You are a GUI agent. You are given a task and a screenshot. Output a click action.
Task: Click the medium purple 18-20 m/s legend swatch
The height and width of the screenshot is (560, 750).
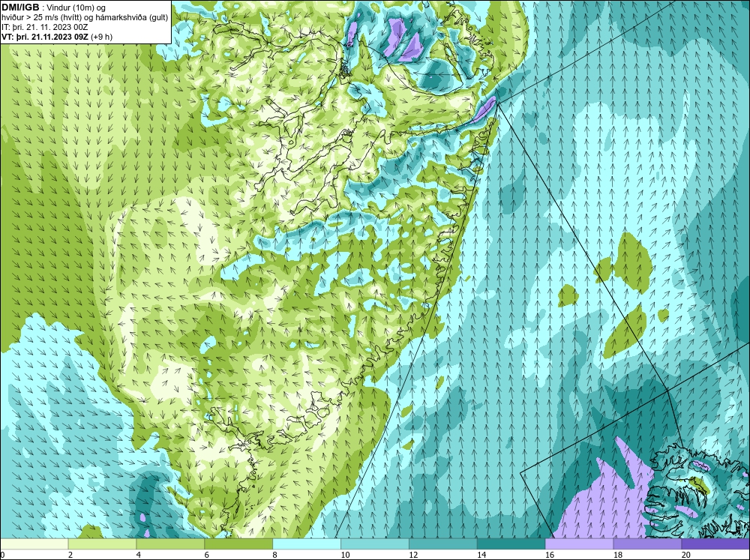coord(647,544)
